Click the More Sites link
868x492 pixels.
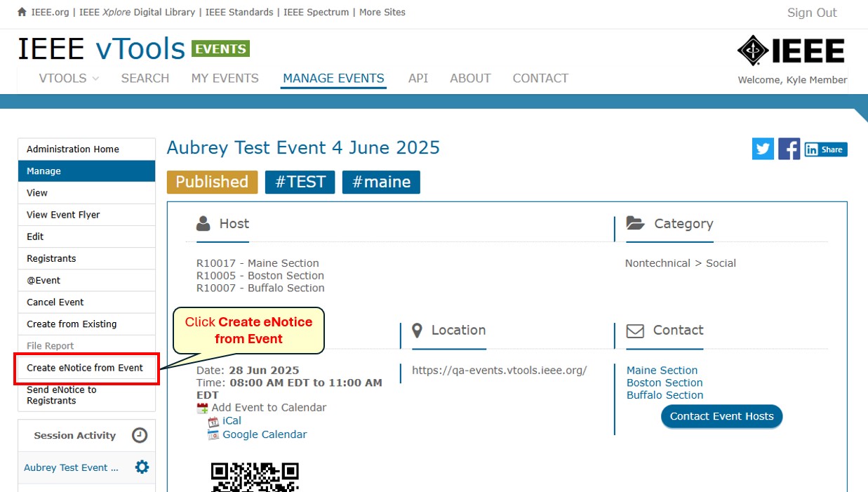(x=382, y=12)
